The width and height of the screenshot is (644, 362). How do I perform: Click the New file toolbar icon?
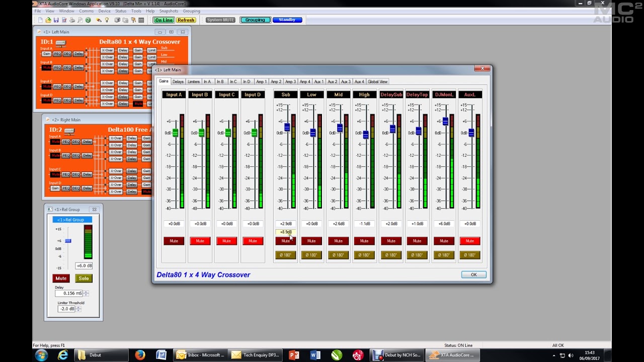pos(40,20)
